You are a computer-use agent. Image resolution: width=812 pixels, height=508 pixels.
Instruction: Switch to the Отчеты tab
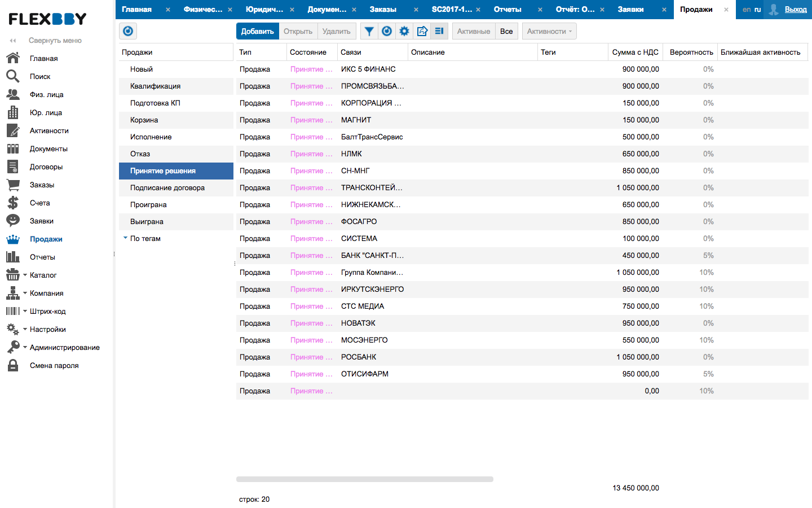point(507,10)
